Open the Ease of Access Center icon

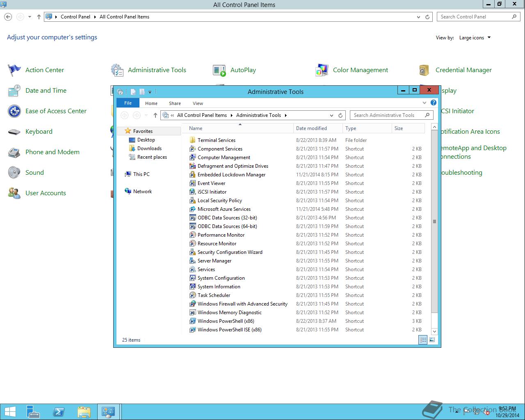[14, 111]
